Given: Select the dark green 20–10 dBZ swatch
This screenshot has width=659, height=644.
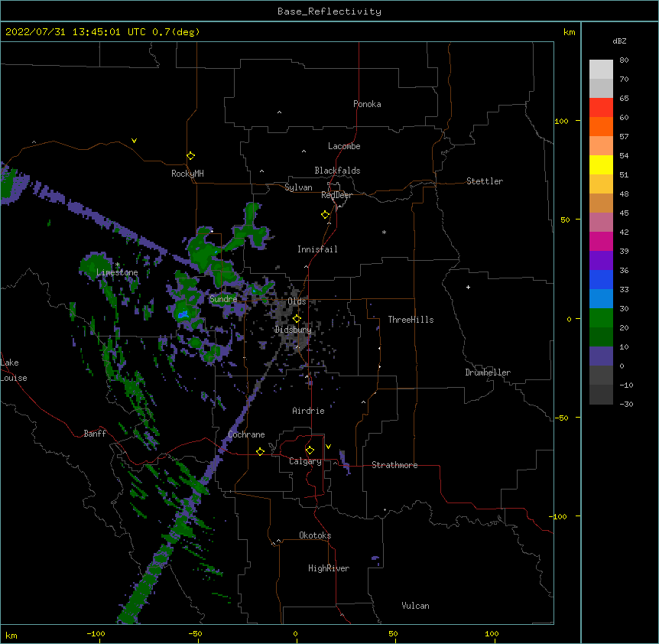Looking at the screenshot, I should [601, 337].
